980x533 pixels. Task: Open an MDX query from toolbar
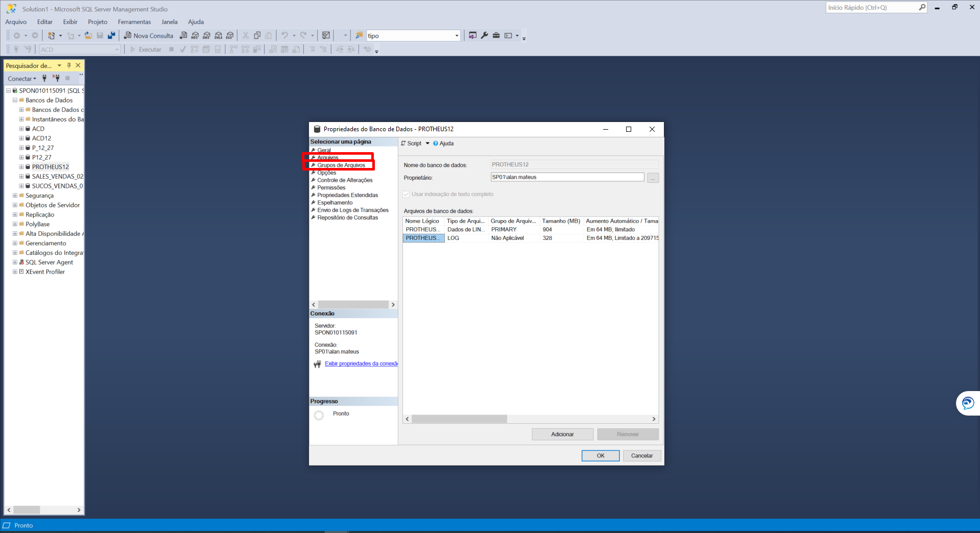pos(195,36)
